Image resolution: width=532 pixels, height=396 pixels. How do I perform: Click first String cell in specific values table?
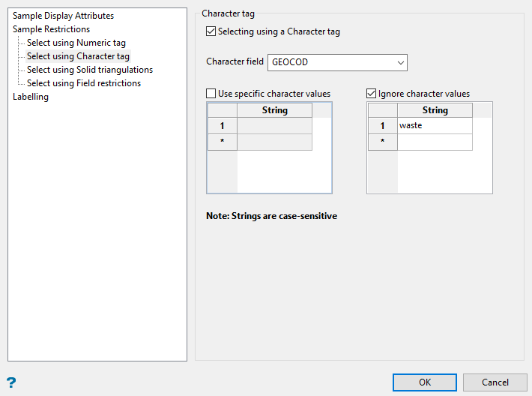(274, 126)
